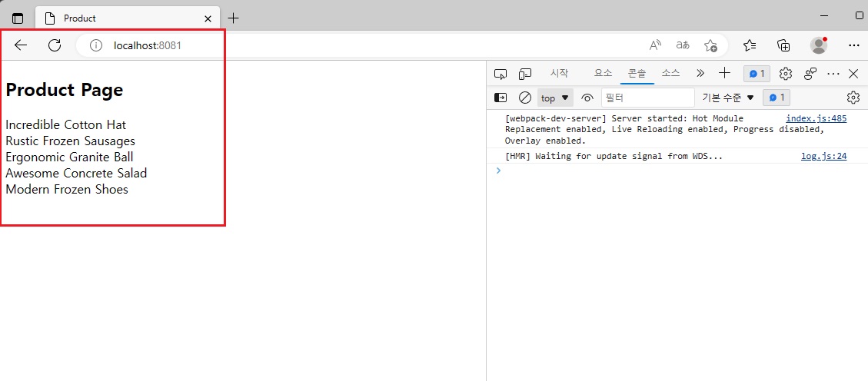
Task: Open the log.js:24 source link
Action: click(x=823, y=156)
